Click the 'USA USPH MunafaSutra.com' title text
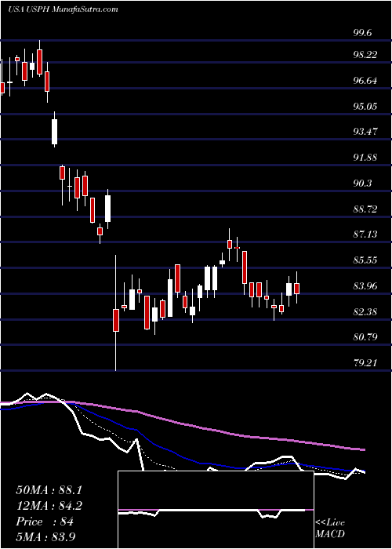Image resolution: width=392 pixels, height=549 pixels. (x=63, y=9)
